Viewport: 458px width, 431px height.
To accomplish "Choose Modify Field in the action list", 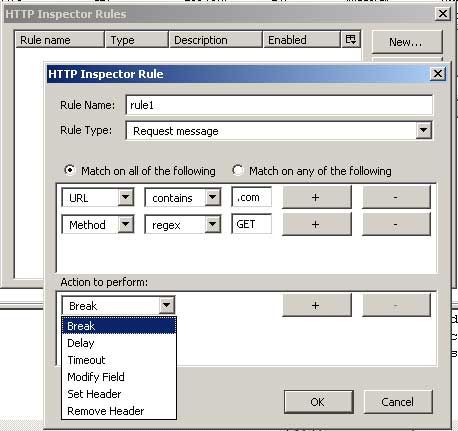I will [x=119, y=377].
